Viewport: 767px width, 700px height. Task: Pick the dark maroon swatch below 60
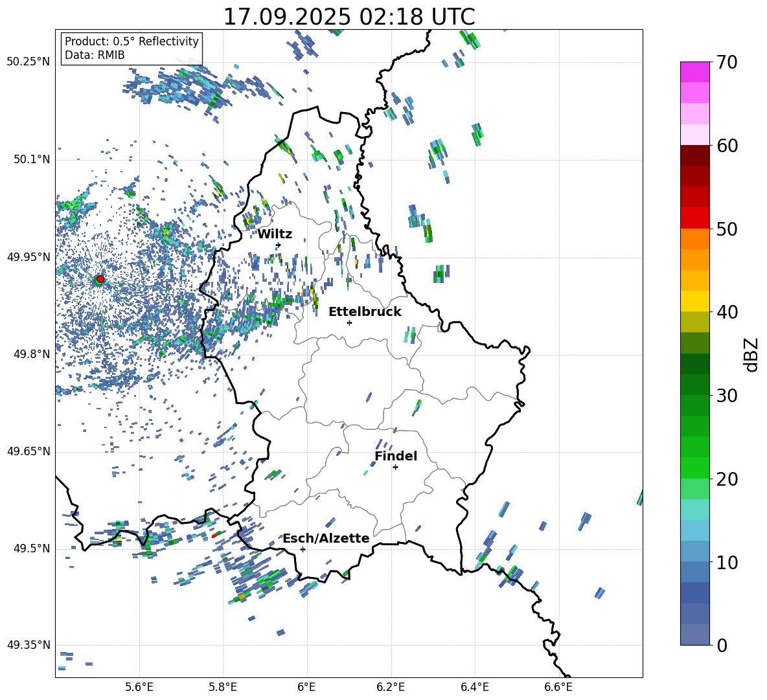(x=695, y=155)
